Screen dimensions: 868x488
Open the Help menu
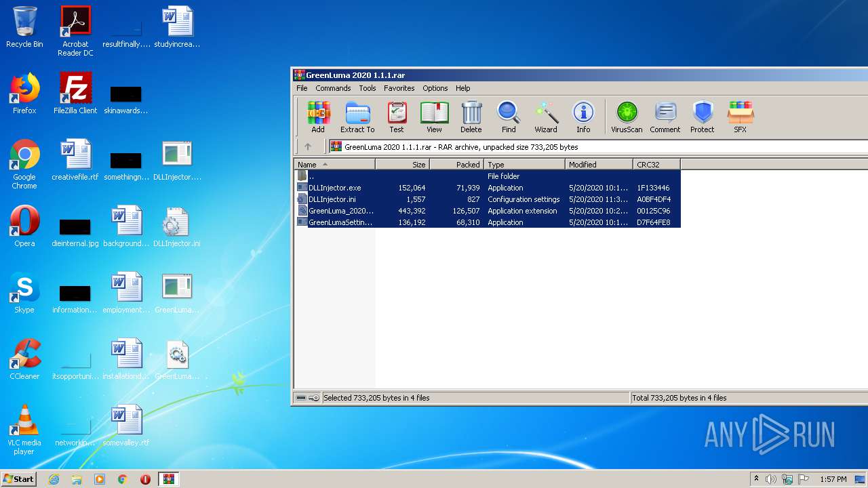tap(463, 88)
